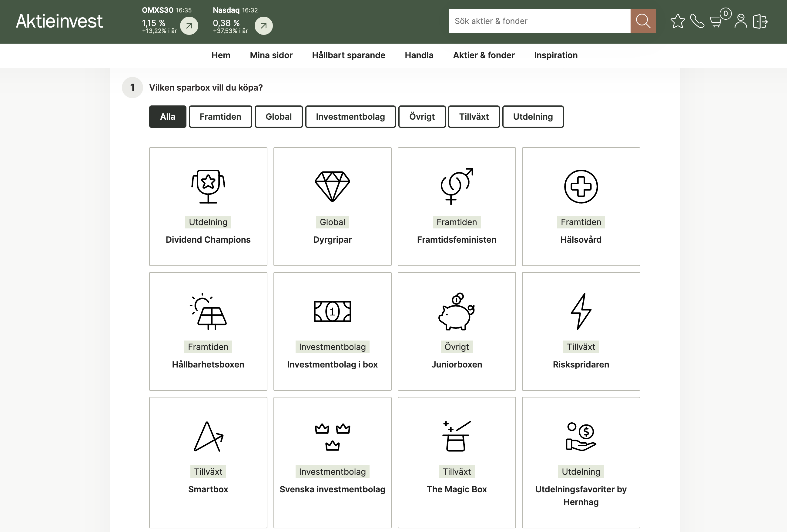Click the Aktieinvest logo link
787x532 pixels.
point(59,21)
